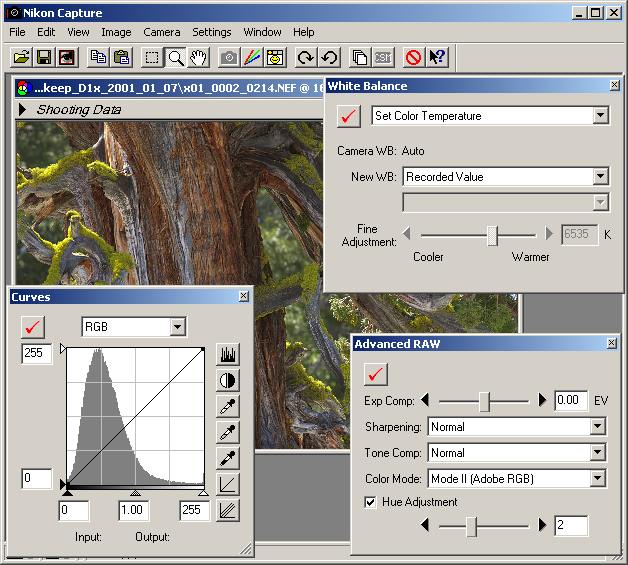Click the rotate counterclockwise toolbar icon
628x565 pixels.
(328, 57)
